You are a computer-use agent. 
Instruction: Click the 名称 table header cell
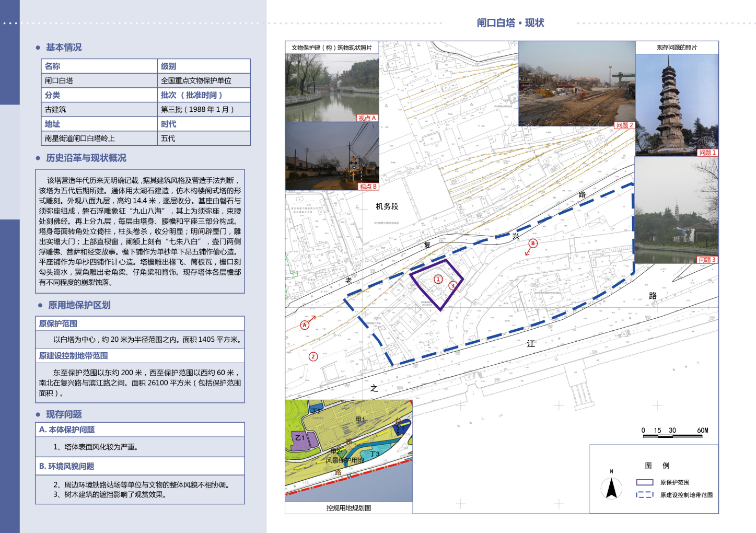point(99,66)
